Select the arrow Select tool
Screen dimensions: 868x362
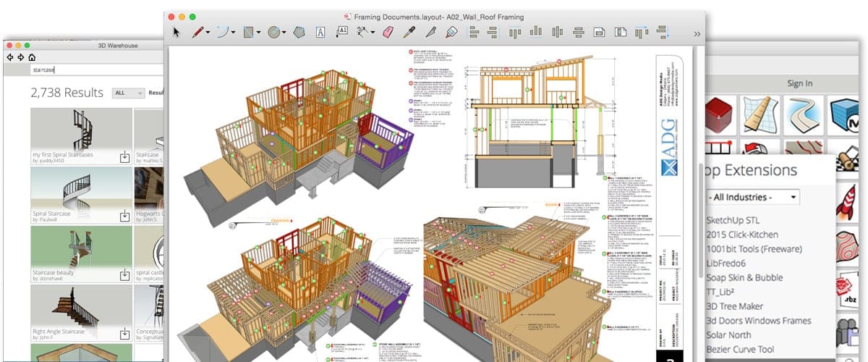pos(176,32)
